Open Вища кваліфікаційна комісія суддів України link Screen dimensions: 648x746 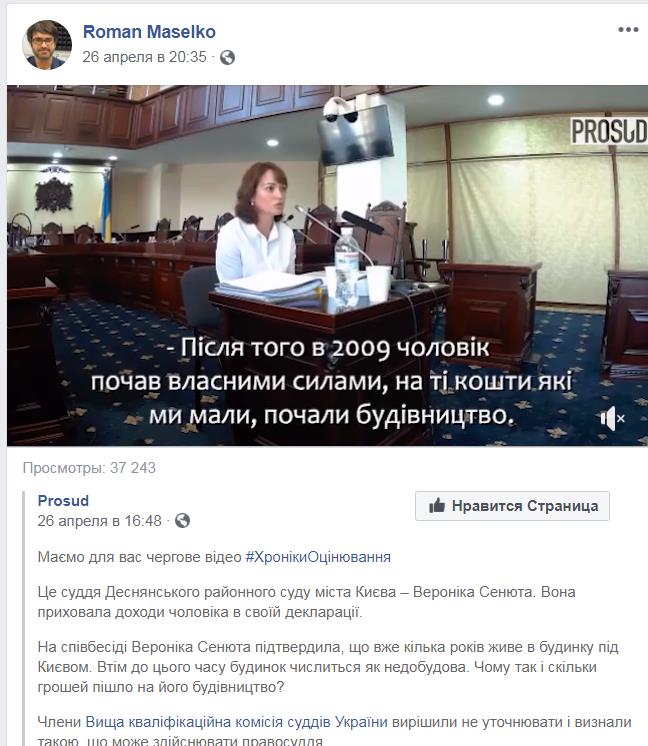click(x=236, y=722)
